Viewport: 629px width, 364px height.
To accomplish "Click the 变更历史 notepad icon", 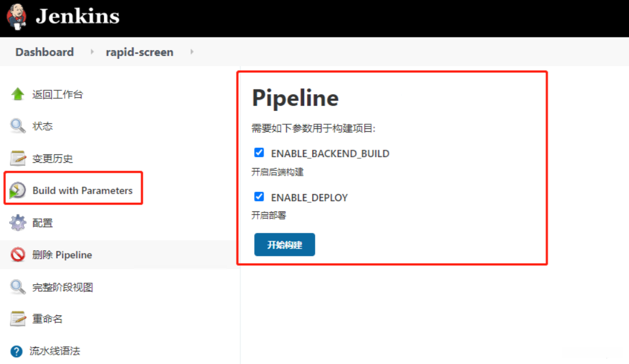I will [18, 158].
